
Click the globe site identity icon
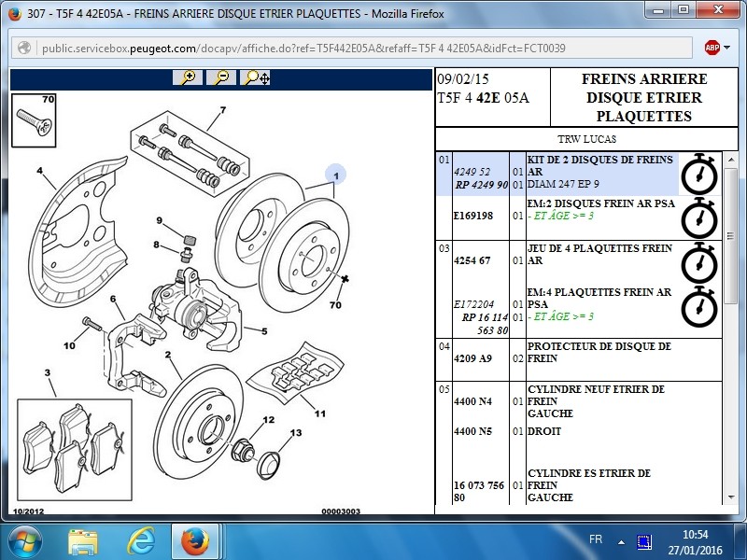click(24, 48)
